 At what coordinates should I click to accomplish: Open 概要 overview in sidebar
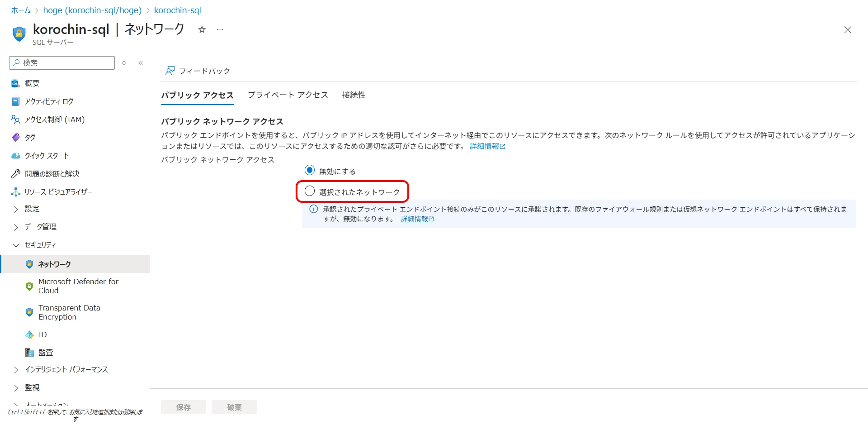tap(32, 83)
